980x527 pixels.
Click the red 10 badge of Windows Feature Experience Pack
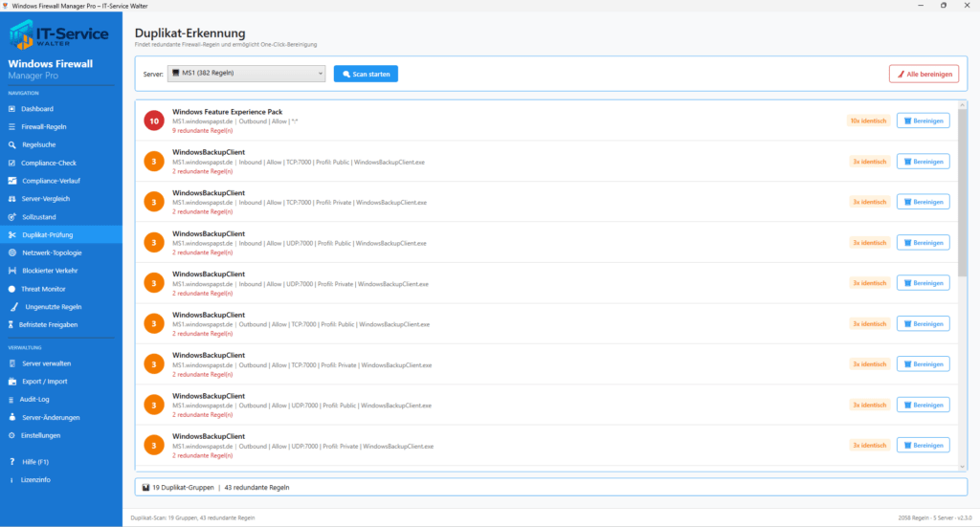pyautogui.click(x=154, y=121)
